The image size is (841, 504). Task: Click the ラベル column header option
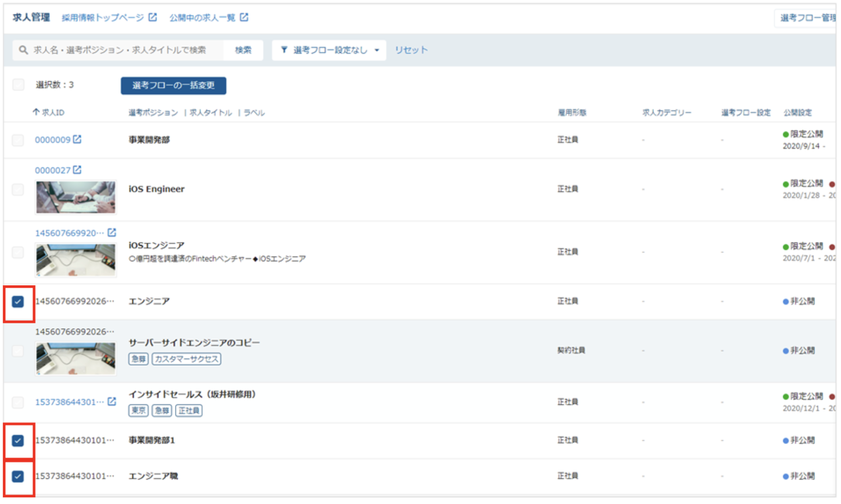point(254,113)
